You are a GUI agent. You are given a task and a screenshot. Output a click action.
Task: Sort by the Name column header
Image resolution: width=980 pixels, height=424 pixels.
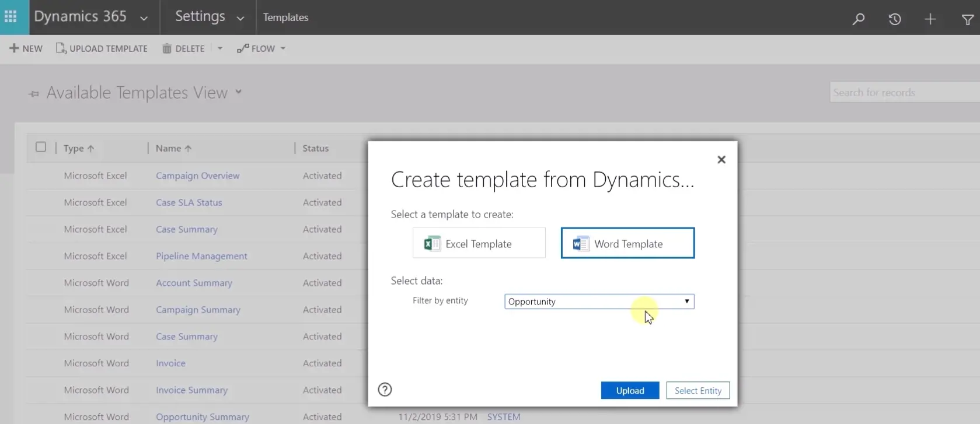(x=173, y=149)
